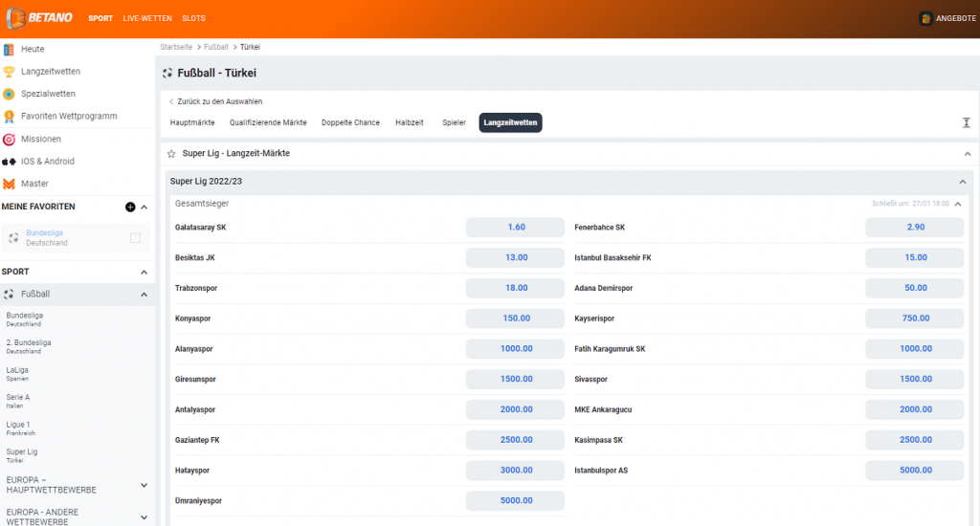Image resolution: width=980 pixels, height=526 pixels.
Task: Open the Angebote gift icon
Action: click(x=925, y=18)
